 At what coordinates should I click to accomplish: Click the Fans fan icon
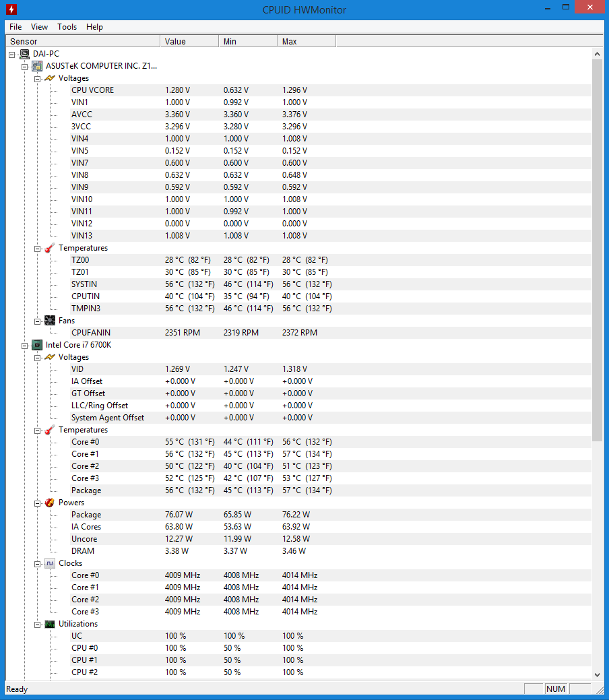pos(50,321)
